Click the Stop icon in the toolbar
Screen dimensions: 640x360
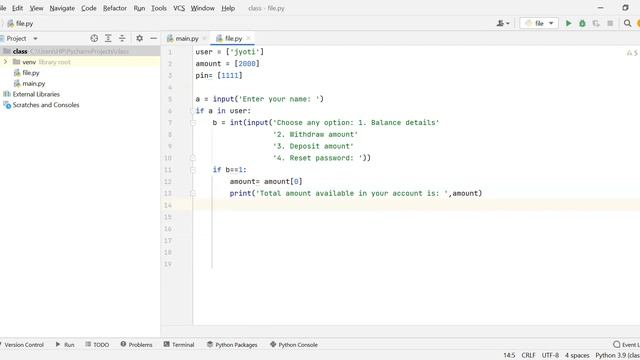click(x=610, y=23)
